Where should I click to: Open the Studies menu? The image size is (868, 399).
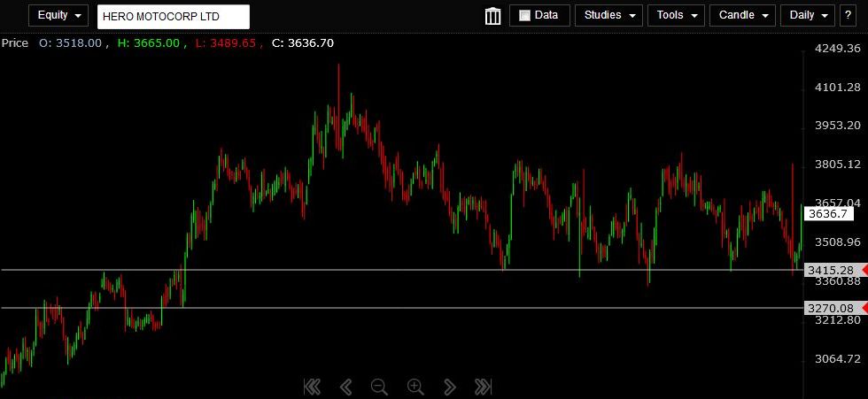click(608, 16)
